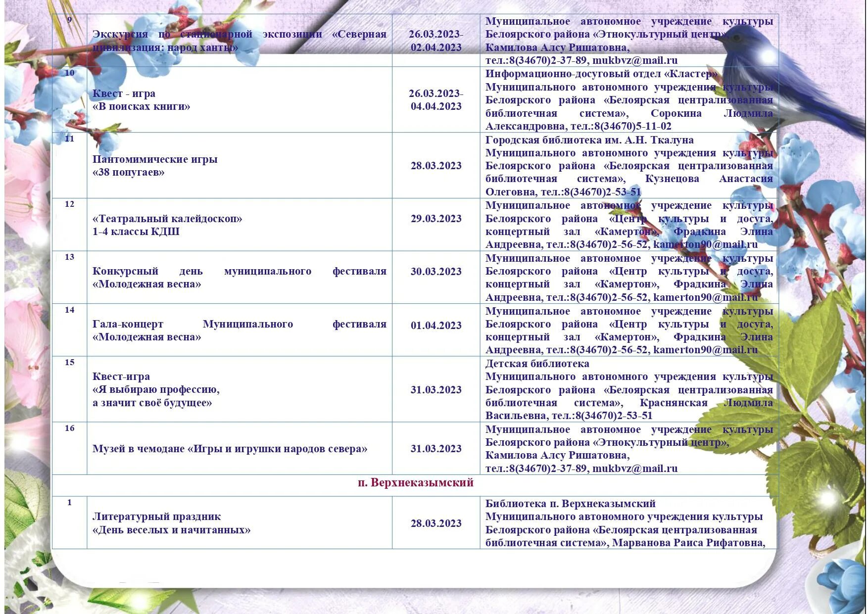868x614 pixels.
Task: Select the date 30.03.2023
Action: (x=436, y=272)
